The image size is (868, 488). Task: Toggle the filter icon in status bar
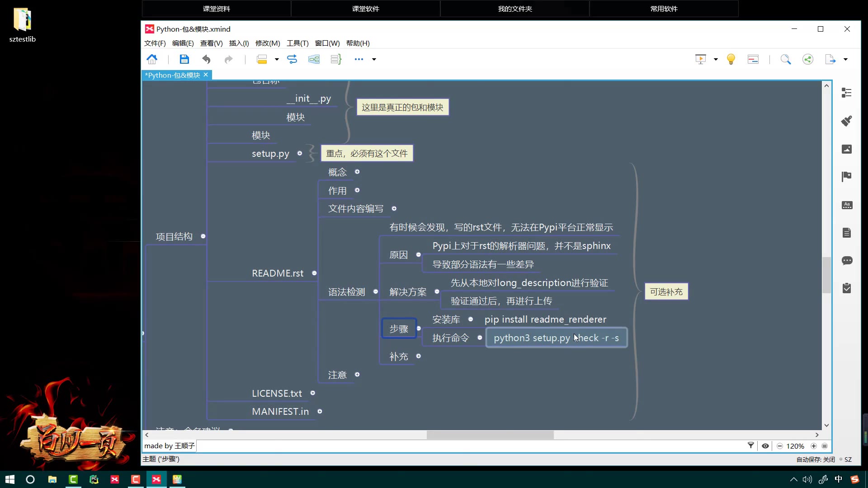click(751, 446)
